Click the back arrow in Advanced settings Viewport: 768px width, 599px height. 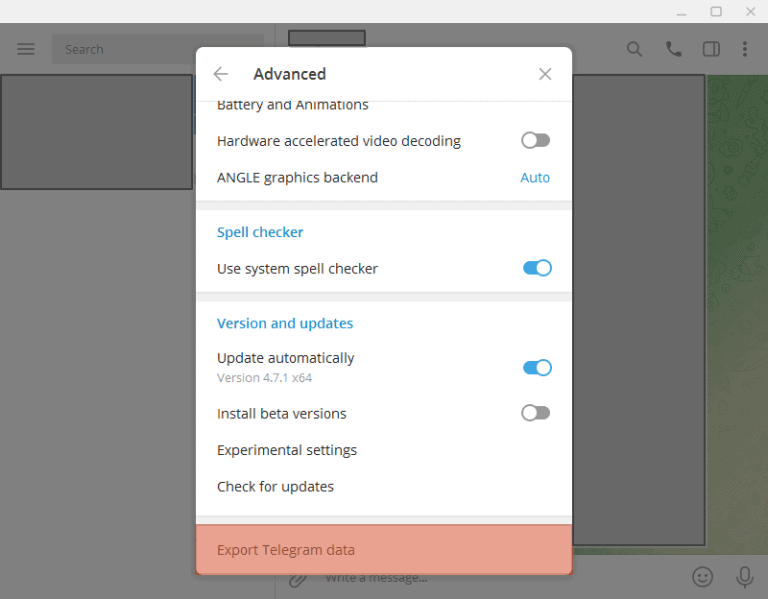coord(221,74)
